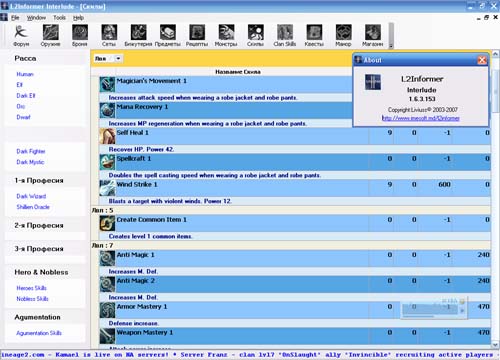The image size is (500, 360).
Task: Open the Монстры monsters section
Action: tap(226, 36)
